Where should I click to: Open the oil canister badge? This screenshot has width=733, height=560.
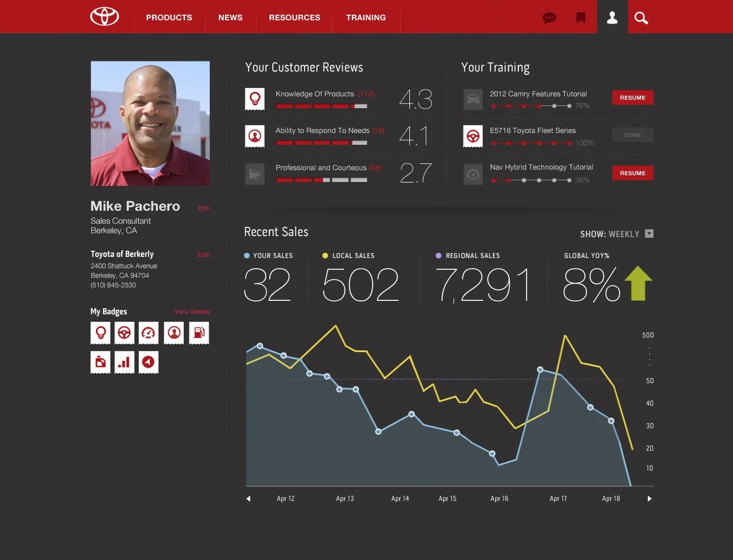tap(100, 362)
